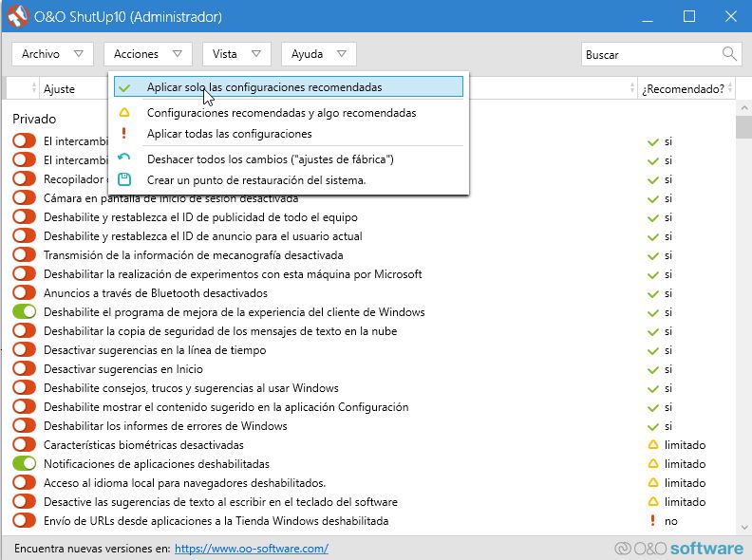Viewport: 752px width, 560px height.
Task: Click green check on informes de errores row
Action: (x=652, y=427)
